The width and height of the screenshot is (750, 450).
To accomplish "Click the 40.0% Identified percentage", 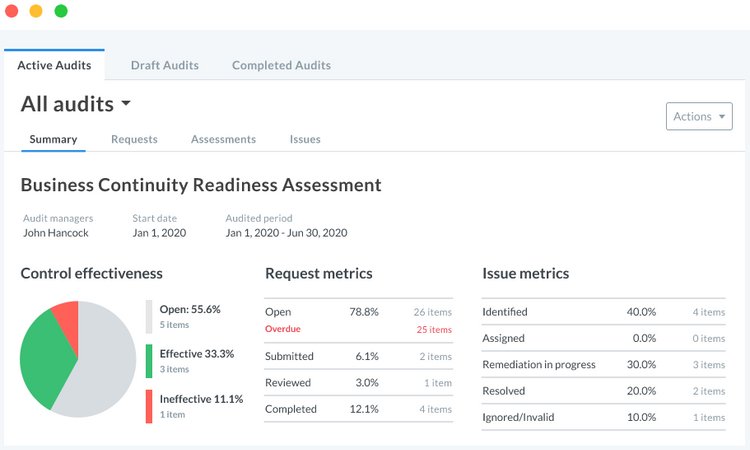I will point(641,312).
